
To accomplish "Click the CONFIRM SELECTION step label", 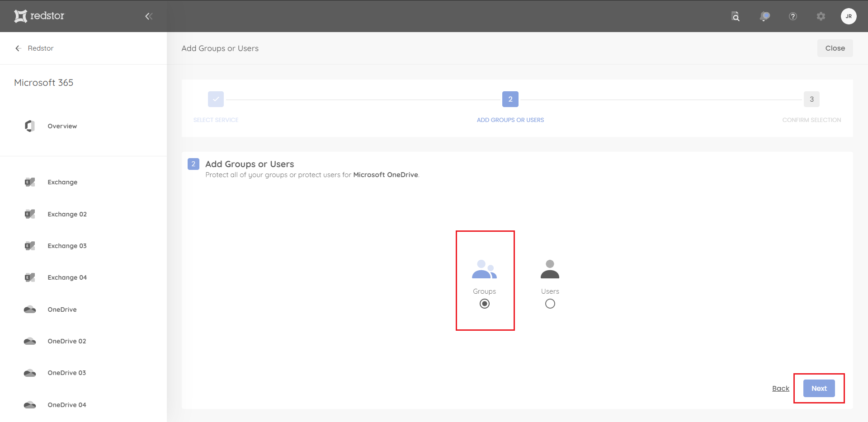I will coord(811,120).
